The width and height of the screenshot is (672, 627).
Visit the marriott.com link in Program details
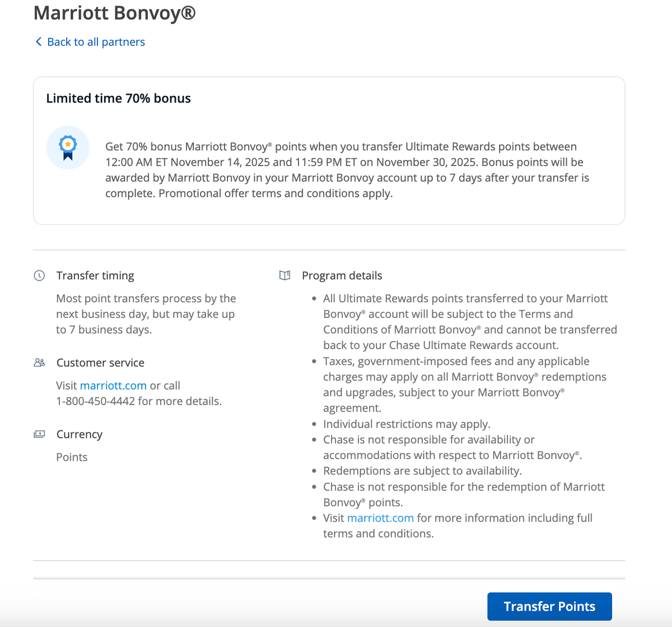[x=380, y=518]
